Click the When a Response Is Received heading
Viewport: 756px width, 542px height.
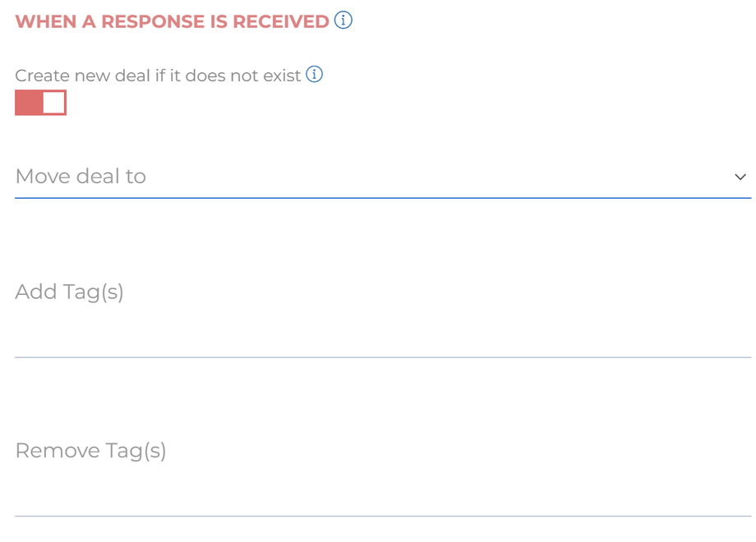point(172,21)
